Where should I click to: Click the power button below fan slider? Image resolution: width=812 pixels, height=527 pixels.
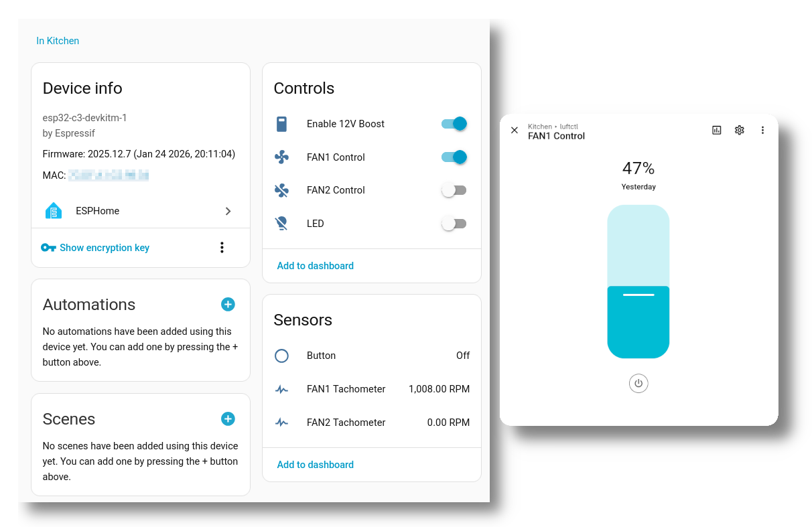[638, 384]
